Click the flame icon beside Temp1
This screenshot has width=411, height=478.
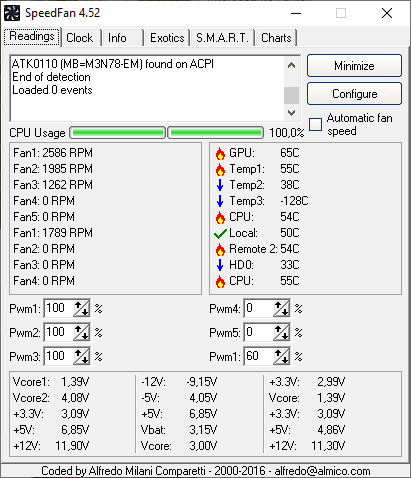point(220,169)
